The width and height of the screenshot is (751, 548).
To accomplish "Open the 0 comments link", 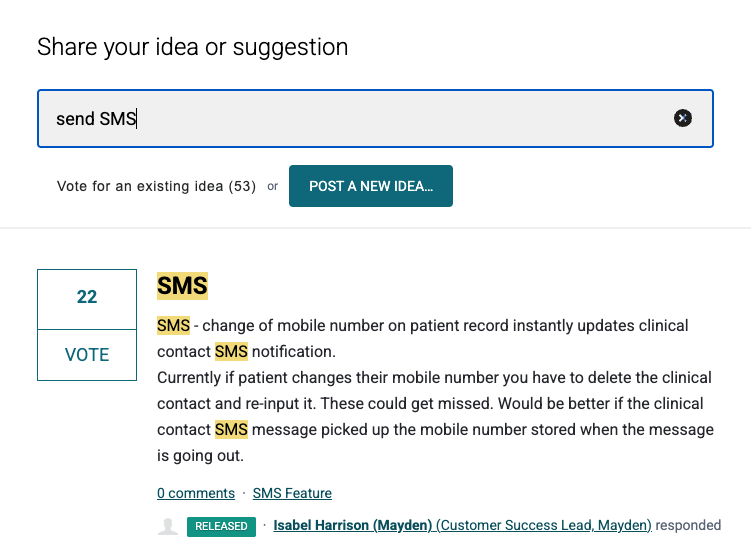I will point(196,493).
